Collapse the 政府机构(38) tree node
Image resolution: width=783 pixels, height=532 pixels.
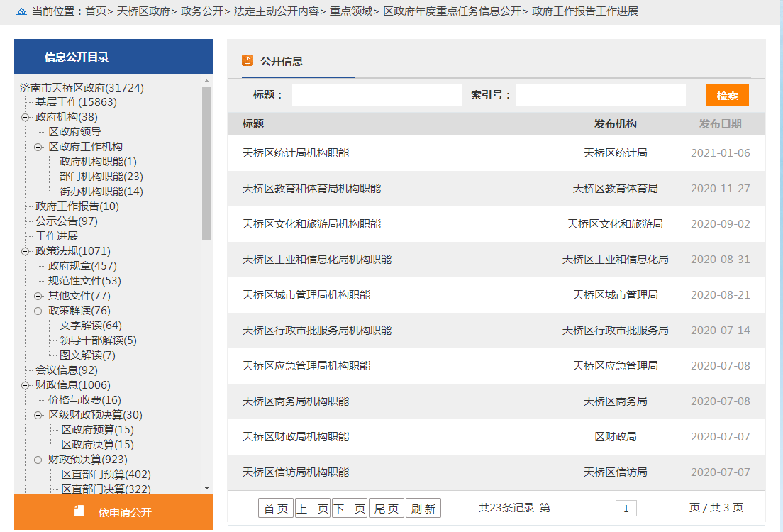click(x=25, y=117)
